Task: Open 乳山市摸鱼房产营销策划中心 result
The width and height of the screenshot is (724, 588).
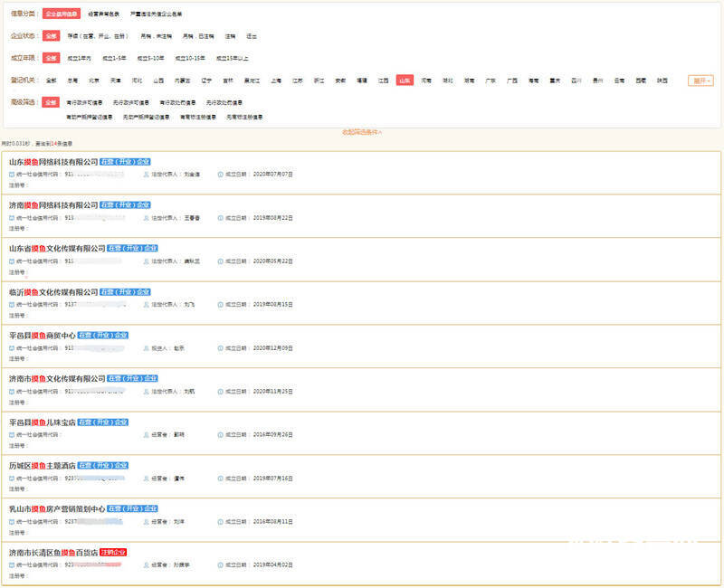Action: (x=57, y=508)
